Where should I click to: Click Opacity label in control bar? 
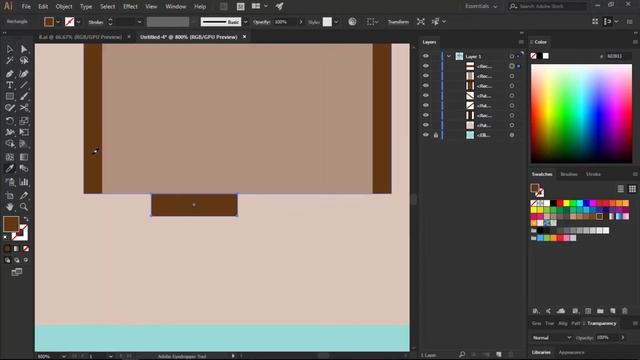[x=261, y=22]
